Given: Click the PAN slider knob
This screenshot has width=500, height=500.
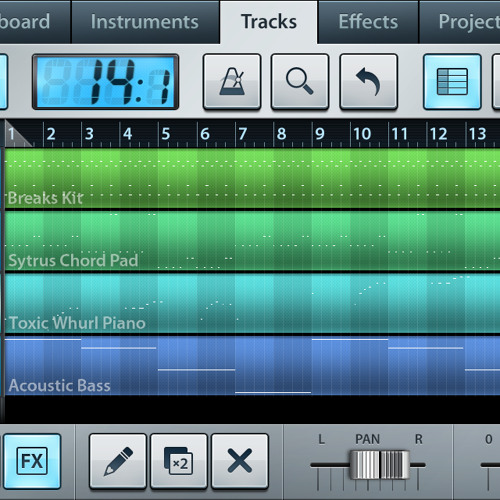Looking at the screenshot, I should 380,465.
